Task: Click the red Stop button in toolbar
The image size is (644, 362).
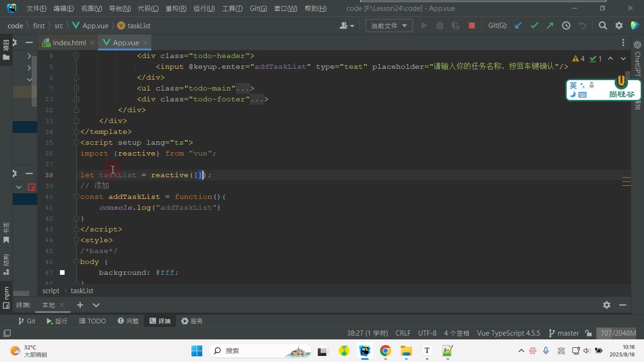Action: tap(471, 25)
